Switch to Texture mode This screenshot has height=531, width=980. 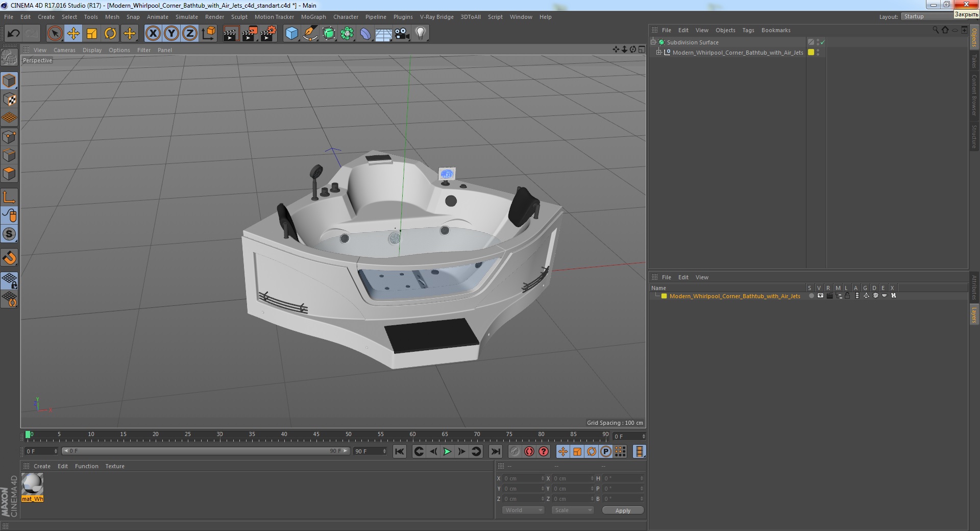coord(9,100)
